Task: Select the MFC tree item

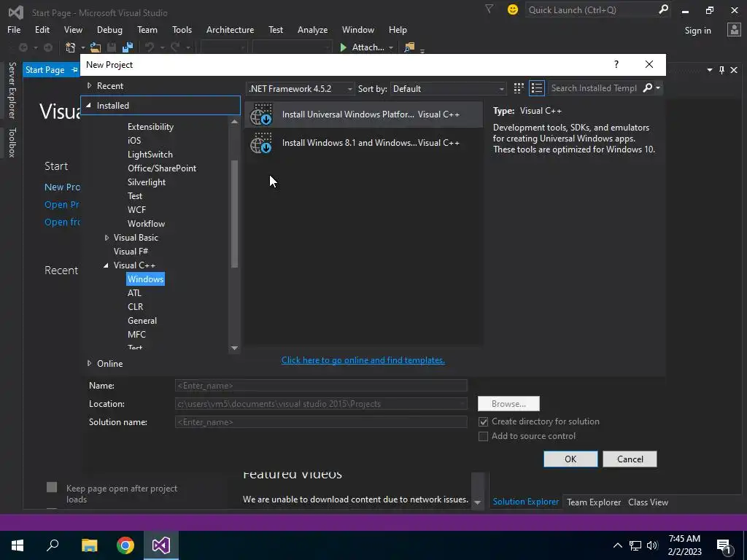Action: pos(136,334)
